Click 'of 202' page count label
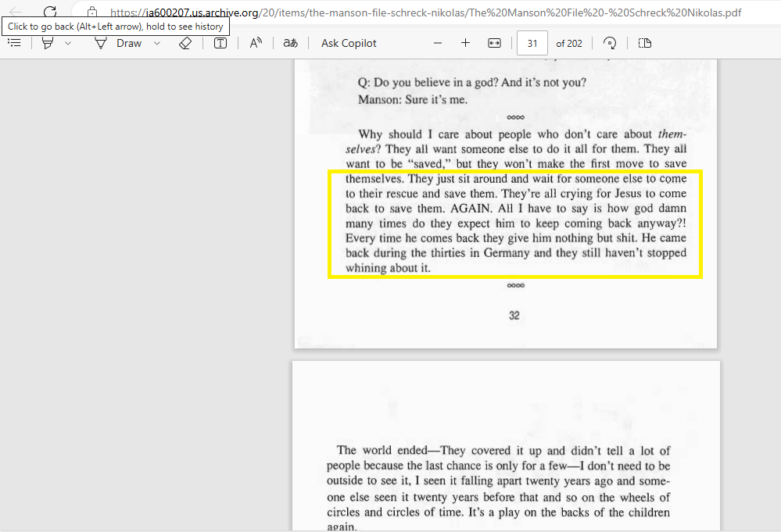 click(569, 43)
